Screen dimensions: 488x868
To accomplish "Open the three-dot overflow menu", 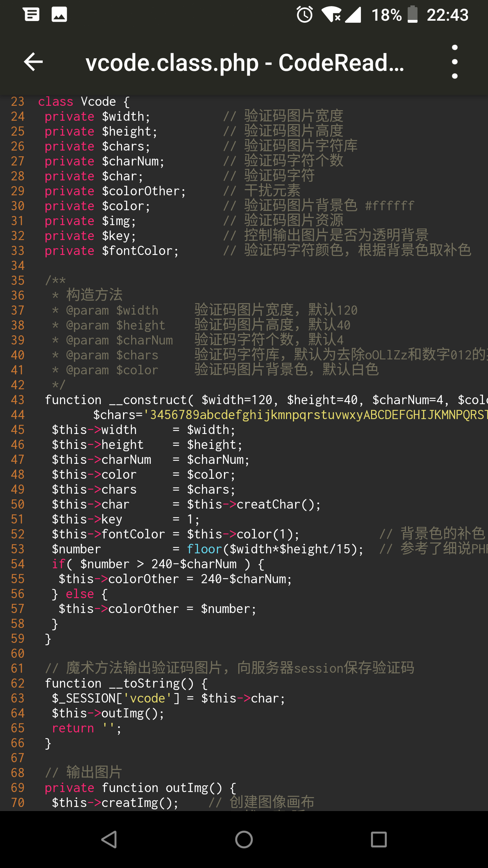I will pyautogui.click(x=454, y=62).
